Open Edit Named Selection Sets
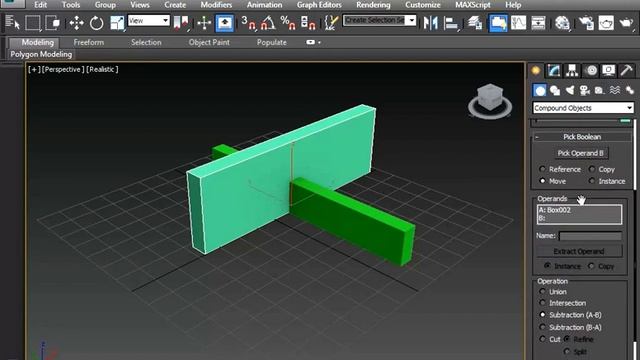The height and width of the screenshot is (360, 640). [331, 22]
